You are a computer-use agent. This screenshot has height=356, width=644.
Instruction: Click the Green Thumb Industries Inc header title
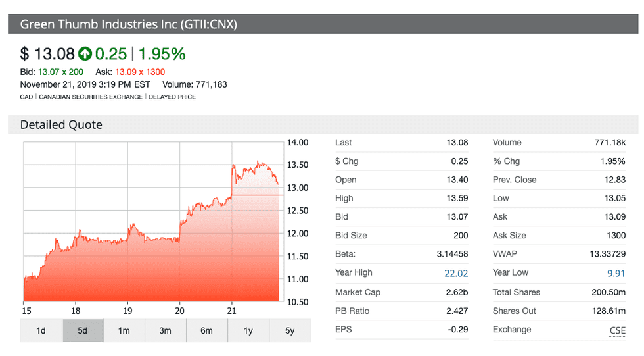pos(128,24)
